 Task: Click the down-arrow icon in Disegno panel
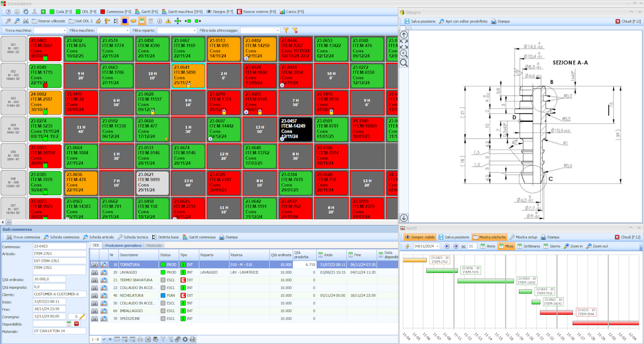[x=404, y=217]
